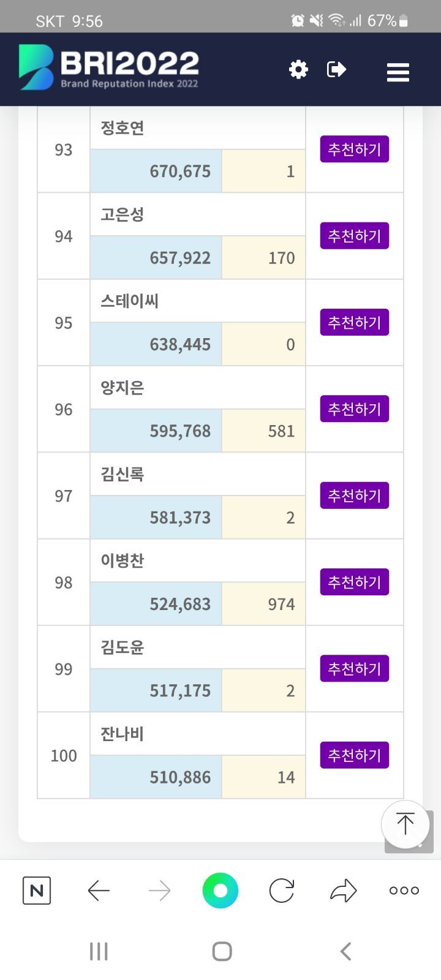Recommend 양지은 with 추천하기 button

pyautogui.click(x=355, y=409)
